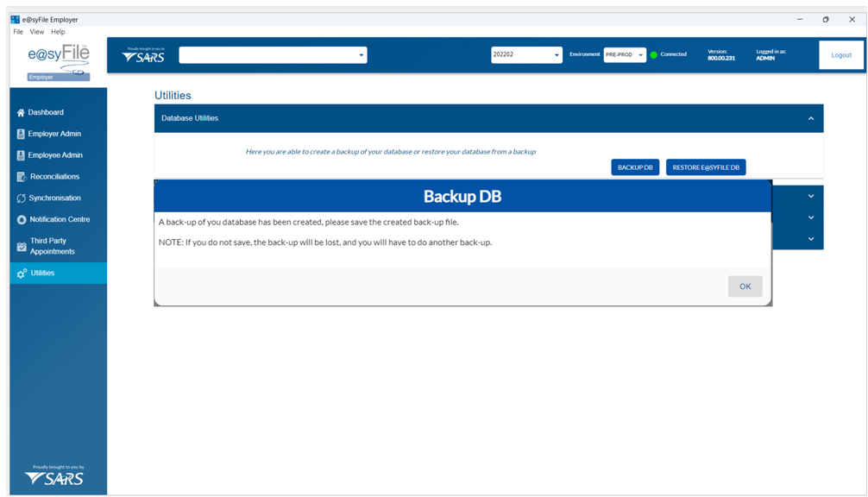Restore down the e@syFile Employer window

coord(826,19)
